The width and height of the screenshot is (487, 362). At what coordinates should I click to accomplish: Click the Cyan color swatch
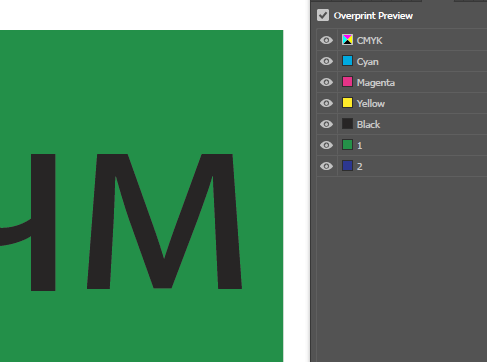point(347,61)
